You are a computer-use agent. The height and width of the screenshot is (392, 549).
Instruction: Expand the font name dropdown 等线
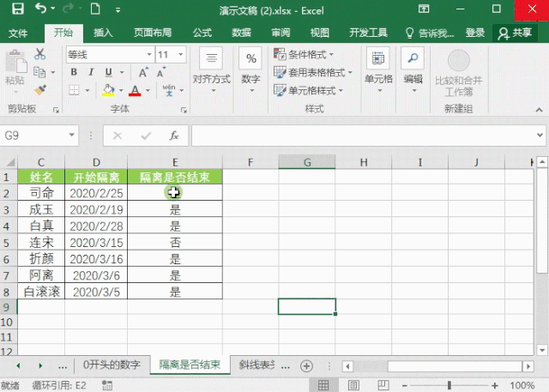coord(149,55)
